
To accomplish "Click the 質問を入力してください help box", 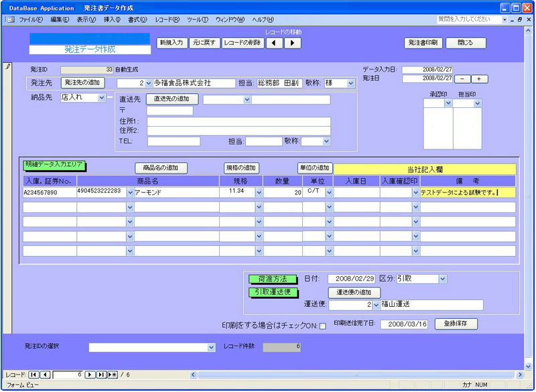I will (x=470, y=20).
